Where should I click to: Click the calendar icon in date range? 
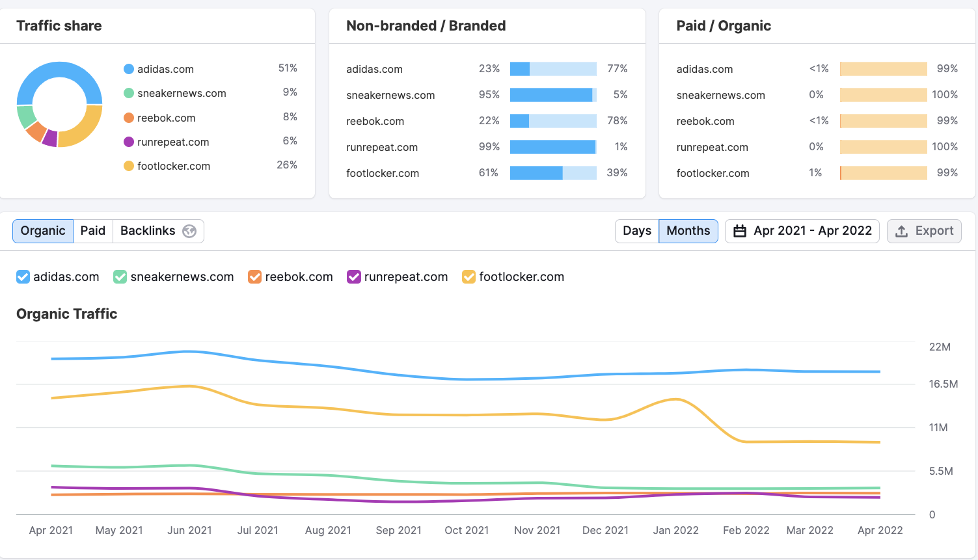click(x=740, y=231)
